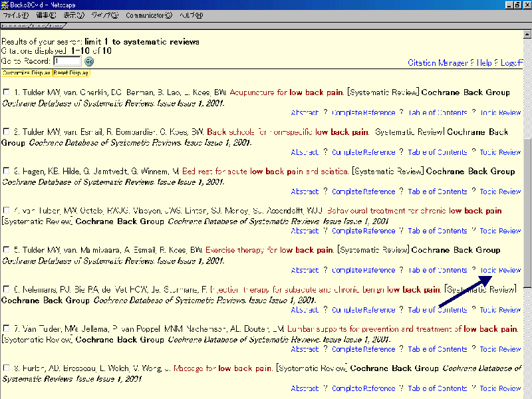Check the box for citation 1 Acupuncture
Viewport: 532px width, 399px height.
(x=6, y=92)
